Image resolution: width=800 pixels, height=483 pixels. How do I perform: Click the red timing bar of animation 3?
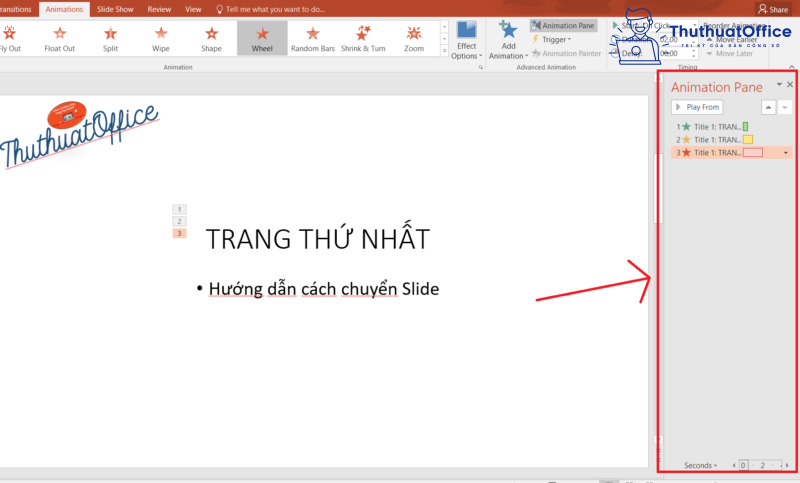pos(753,152)
